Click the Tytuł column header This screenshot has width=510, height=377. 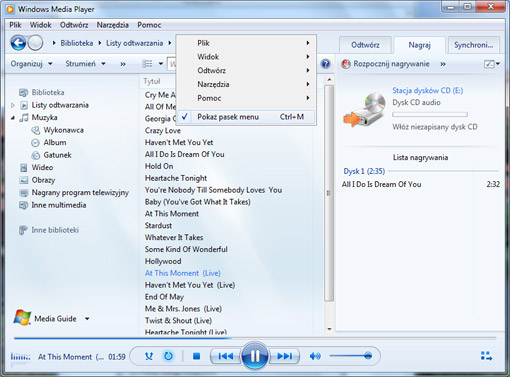152,81
